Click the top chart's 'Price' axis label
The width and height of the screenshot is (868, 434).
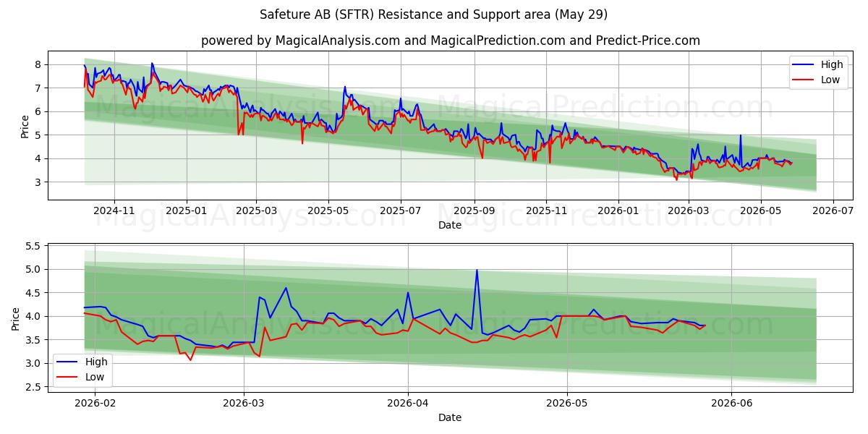click(x=25, y=126)
